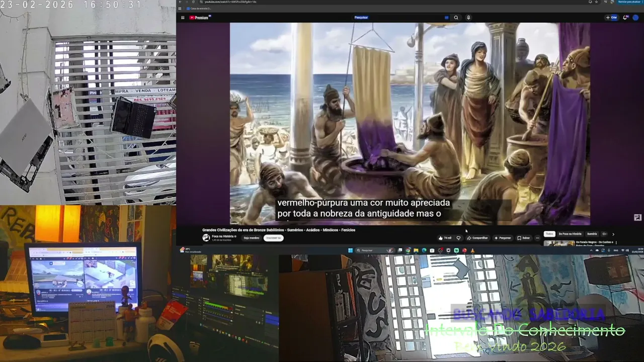The image size is (644, 362).
Task: Open File Explorer from the taskbar
Action: click(416, 250)
